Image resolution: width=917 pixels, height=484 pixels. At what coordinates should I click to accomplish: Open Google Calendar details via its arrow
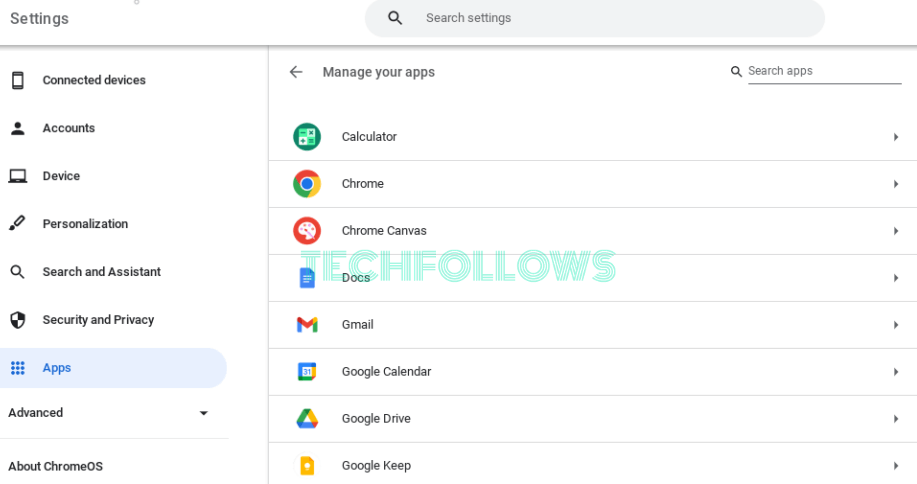pos(896,372)
